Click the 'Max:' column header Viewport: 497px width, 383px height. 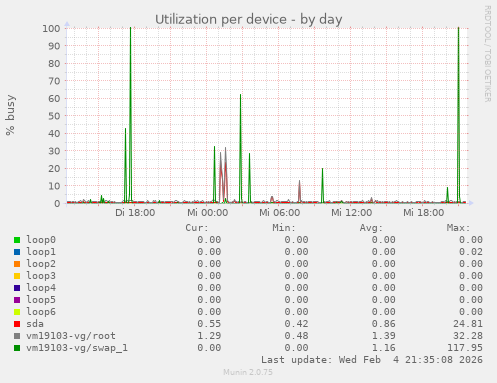coord(458,228)
